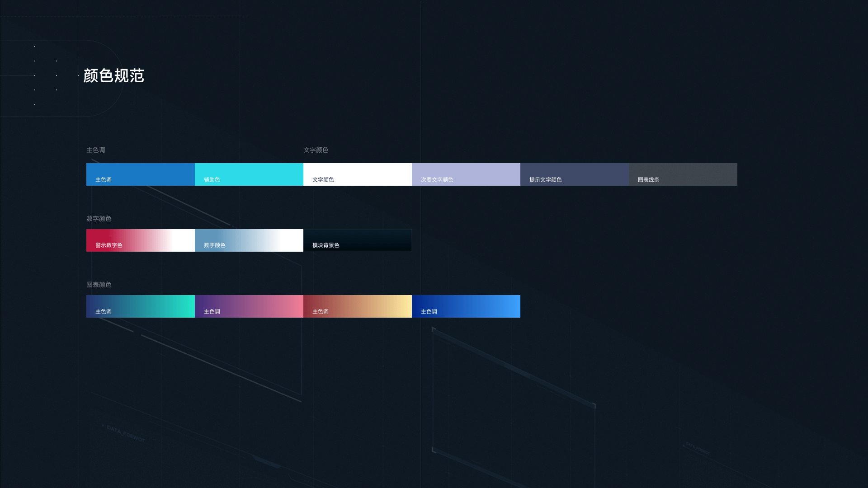This screenshot has height=488, width=868.
Task: Click the 主色调 section heading above the swatches
Action: (96, 150)
